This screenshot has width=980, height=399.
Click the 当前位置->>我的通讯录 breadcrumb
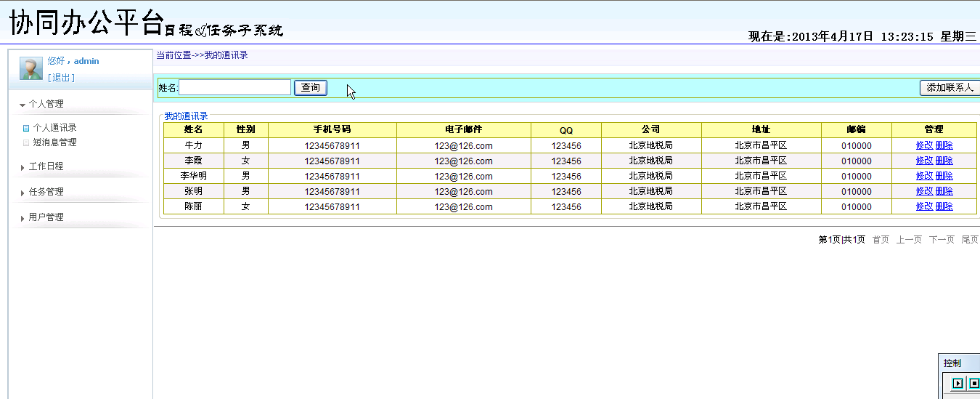[x=203, y=55]
